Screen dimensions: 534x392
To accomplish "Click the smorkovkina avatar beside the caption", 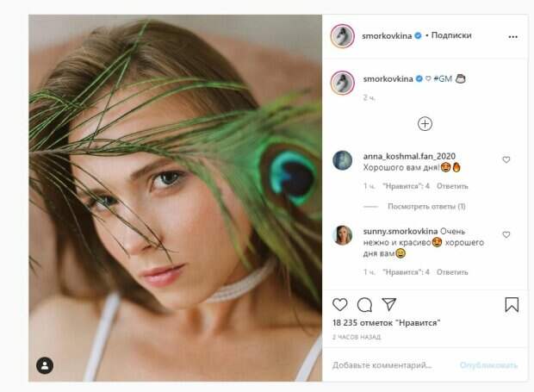I will (343, 83).
